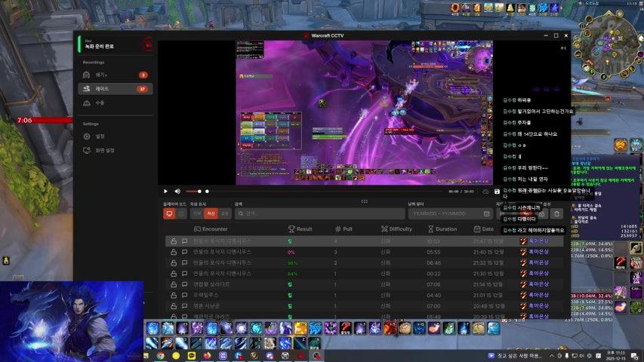
Task: Toggle lock on first encounter row
Action: 174,241
